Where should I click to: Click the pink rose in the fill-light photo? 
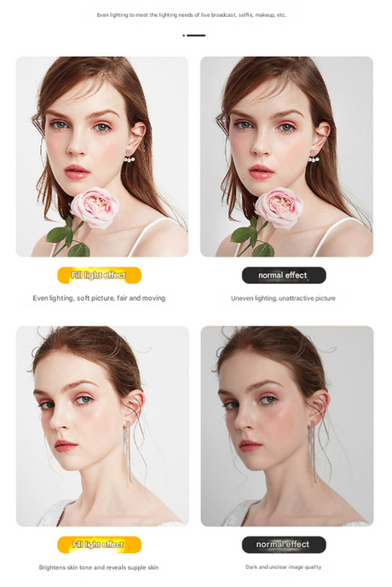coord(95,208)
